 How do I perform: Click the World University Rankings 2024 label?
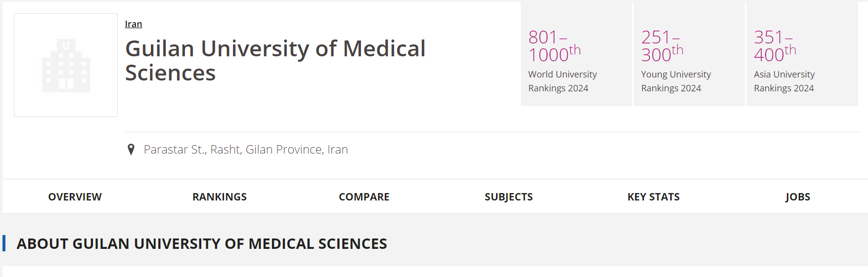[x=562, y=81]
